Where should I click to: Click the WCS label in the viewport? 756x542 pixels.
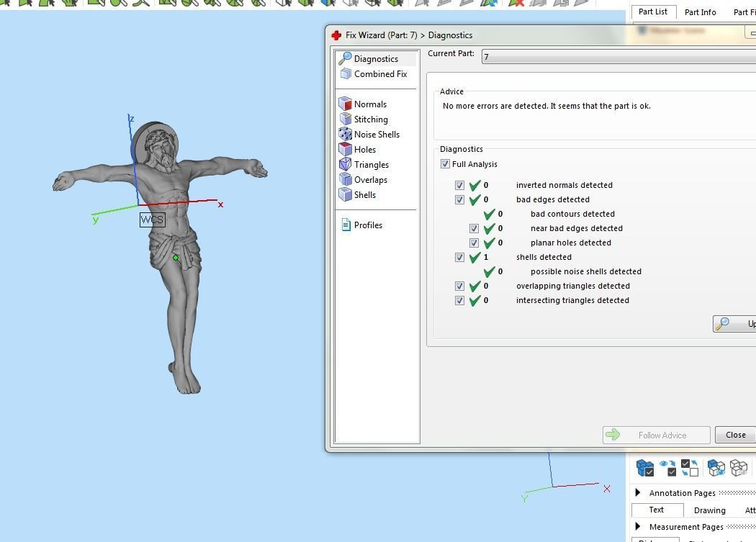coord(152,220)
